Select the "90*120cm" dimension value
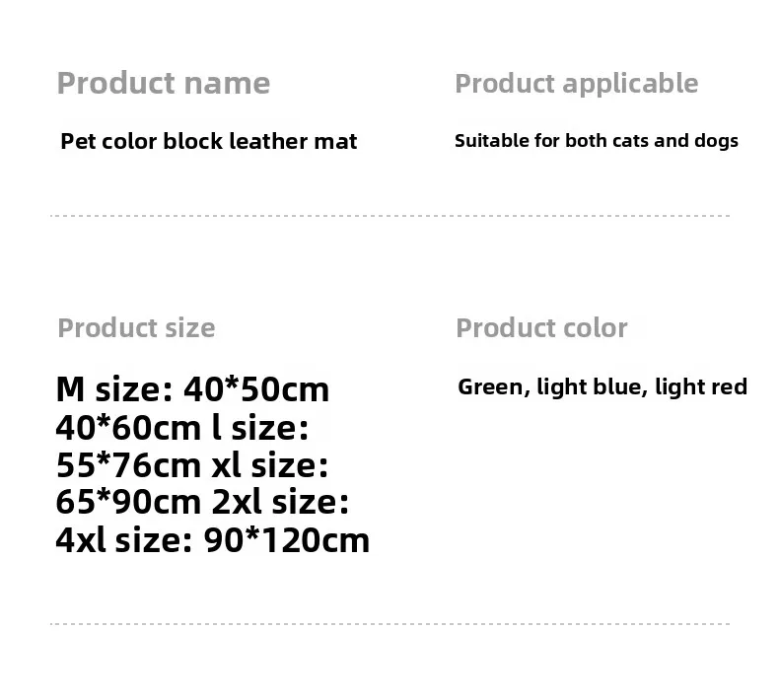The width and height of the screenshot is (779, 700). pos(286,540)
